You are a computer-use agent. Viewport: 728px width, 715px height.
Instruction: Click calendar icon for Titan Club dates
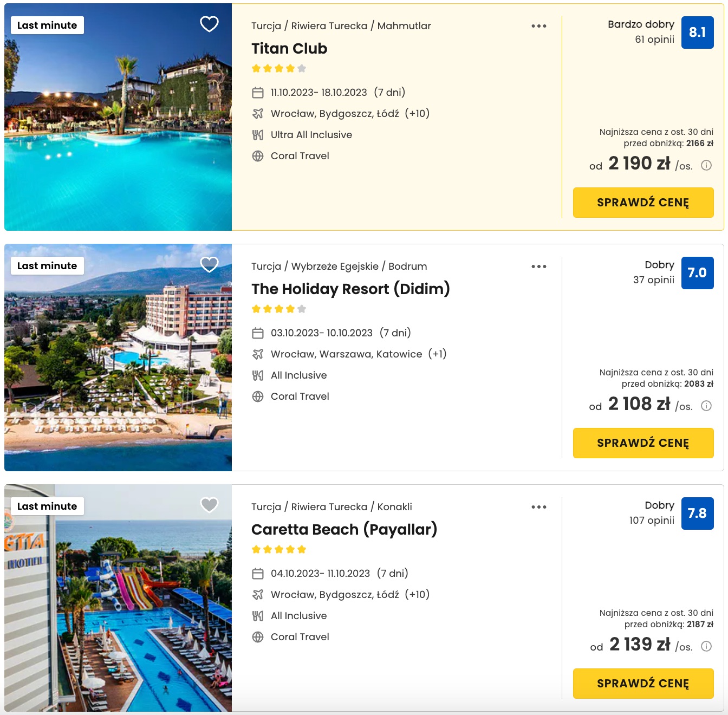click(258, 93)
